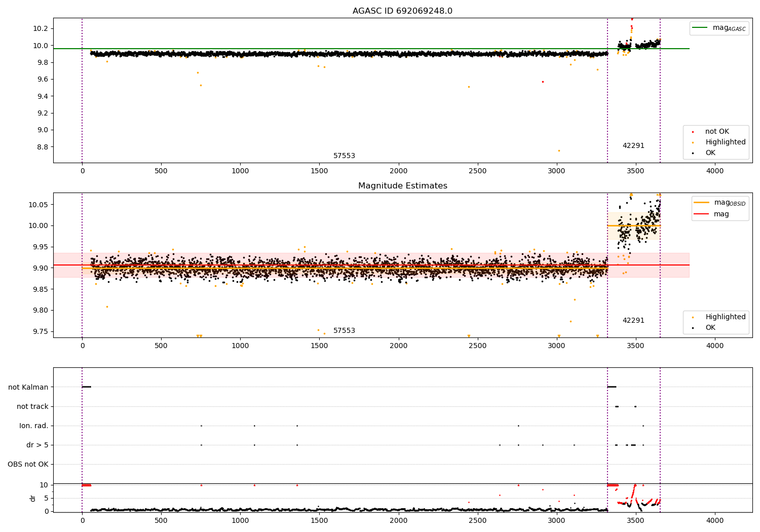The height and width of the screenshot is (532, 760).
Task: Click the green mag AGASC legend line
Action: click(701, 28)
